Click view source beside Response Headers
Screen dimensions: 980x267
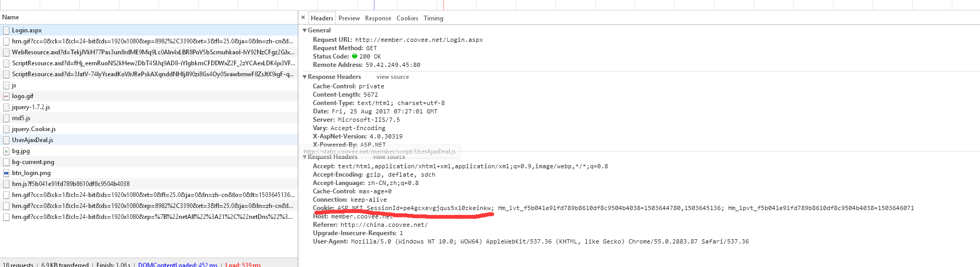pos(392,77)
